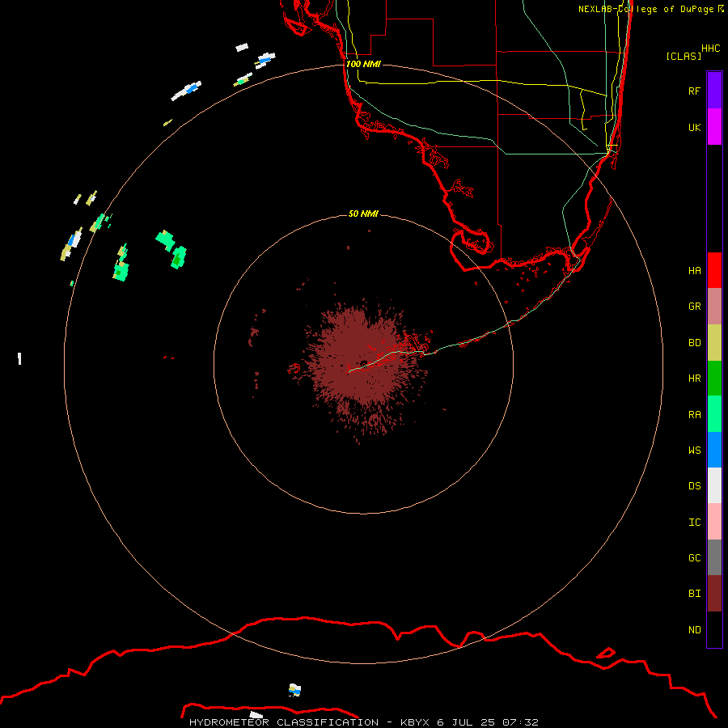This screenshot has height=728, width=728.
Task: Click the 6 JUL 25 date text
Action: [466, 722]
